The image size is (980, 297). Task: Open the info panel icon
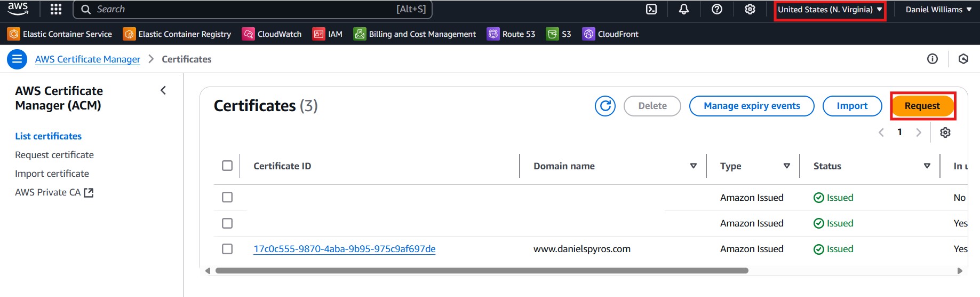(933, 59)
